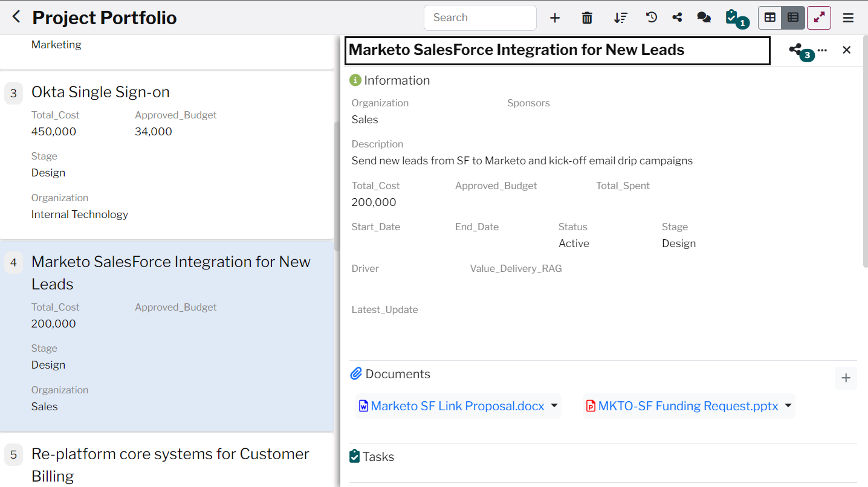Click the Word file icon next to Proposal.docx

tap(363, 406)
